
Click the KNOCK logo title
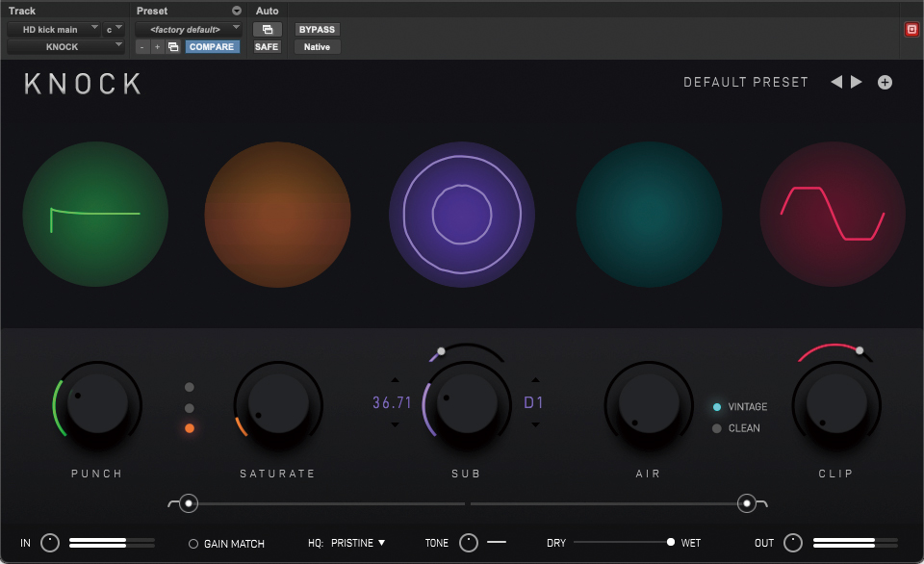coord(83,84)
